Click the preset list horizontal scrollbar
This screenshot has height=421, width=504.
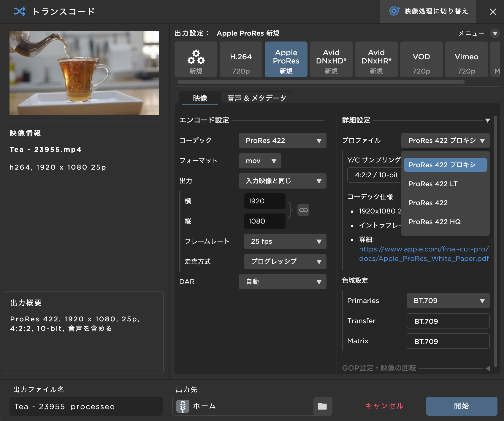[321, 82]
